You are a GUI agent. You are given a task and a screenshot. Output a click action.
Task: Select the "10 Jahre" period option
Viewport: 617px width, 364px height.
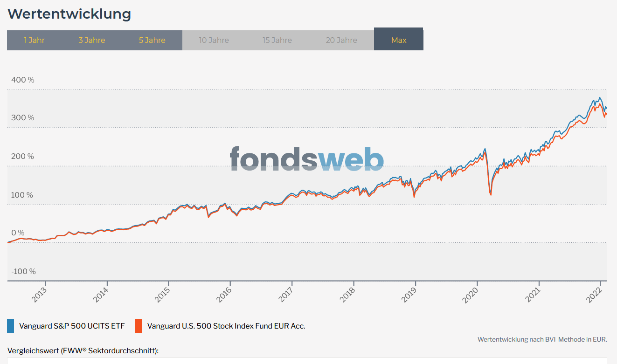(214, 40)
